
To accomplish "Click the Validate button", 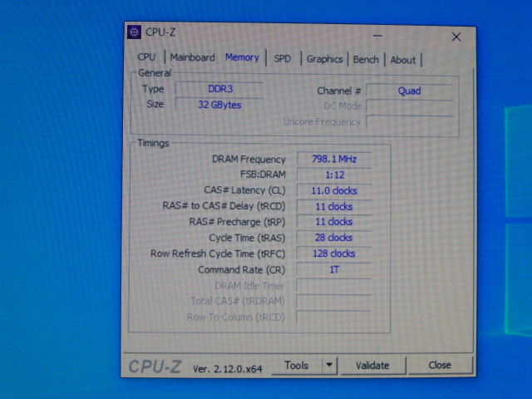I will tap(372, 366).
